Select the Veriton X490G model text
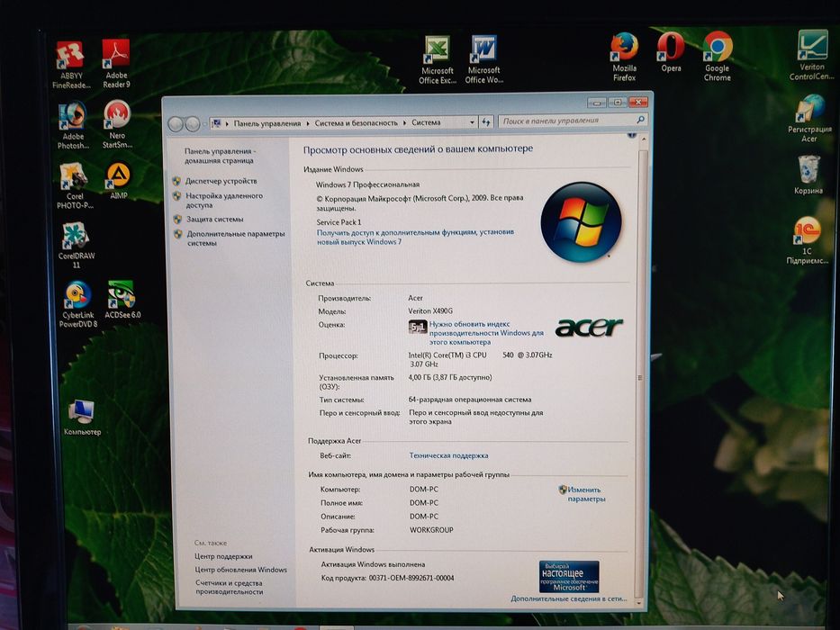Screen dimensions: 840x630 [430, 310]
